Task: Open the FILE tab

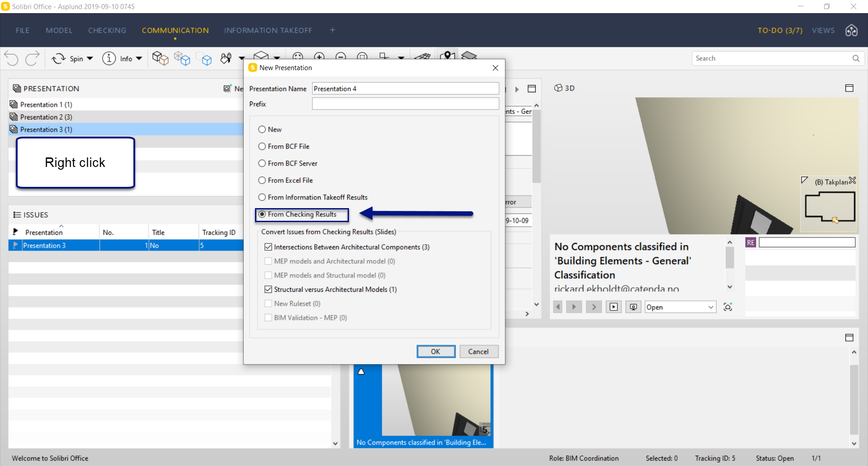Action: point(23,30)
